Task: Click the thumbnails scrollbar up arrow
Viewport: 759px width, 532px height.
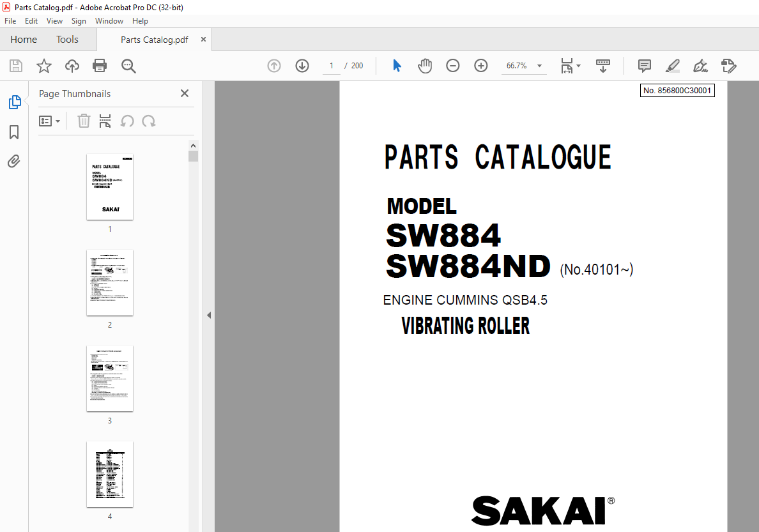Action: click(x=193, y=146)
